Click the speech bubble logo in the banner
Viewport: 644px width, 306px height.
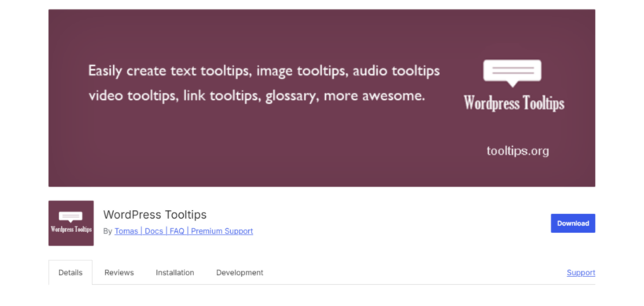click(x=512, y=73)
